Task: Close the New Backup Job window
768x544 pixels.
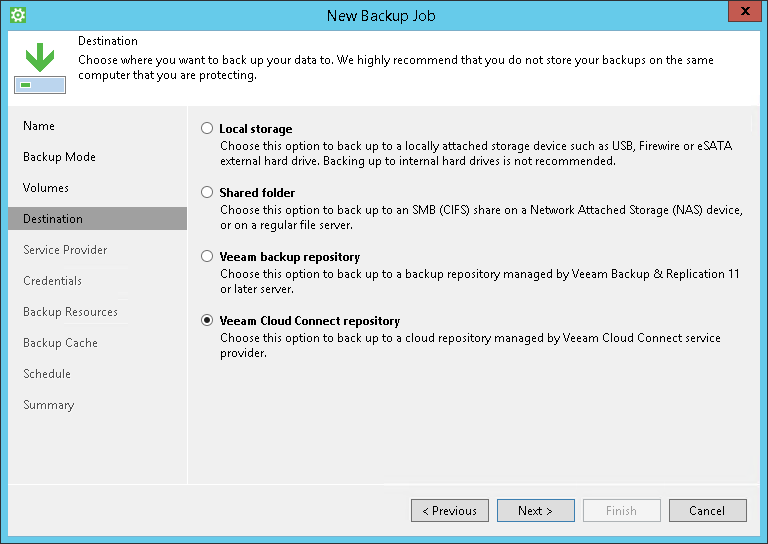Action: pyautogui.click(x=744, y=11)
